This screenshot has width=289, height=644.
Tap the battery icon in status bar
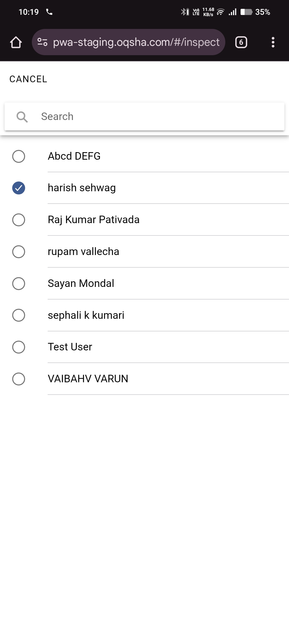coord(246,12)
